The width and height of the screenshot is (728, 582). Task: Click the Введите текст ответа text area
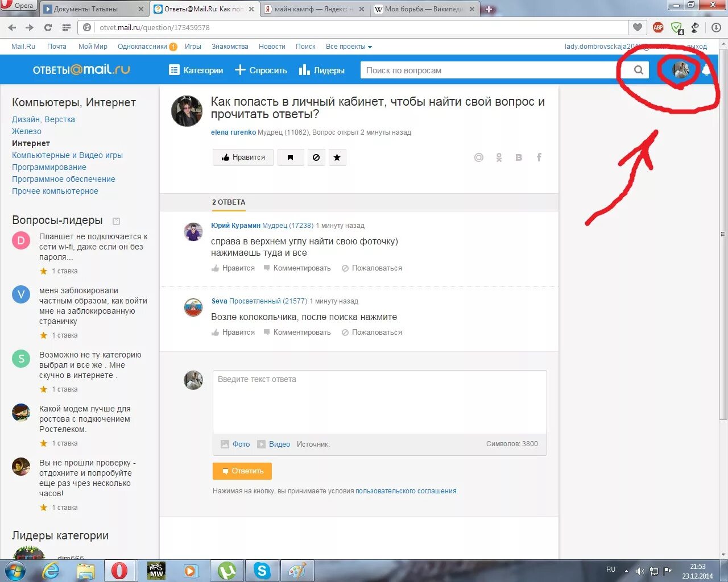pos(380,402)
